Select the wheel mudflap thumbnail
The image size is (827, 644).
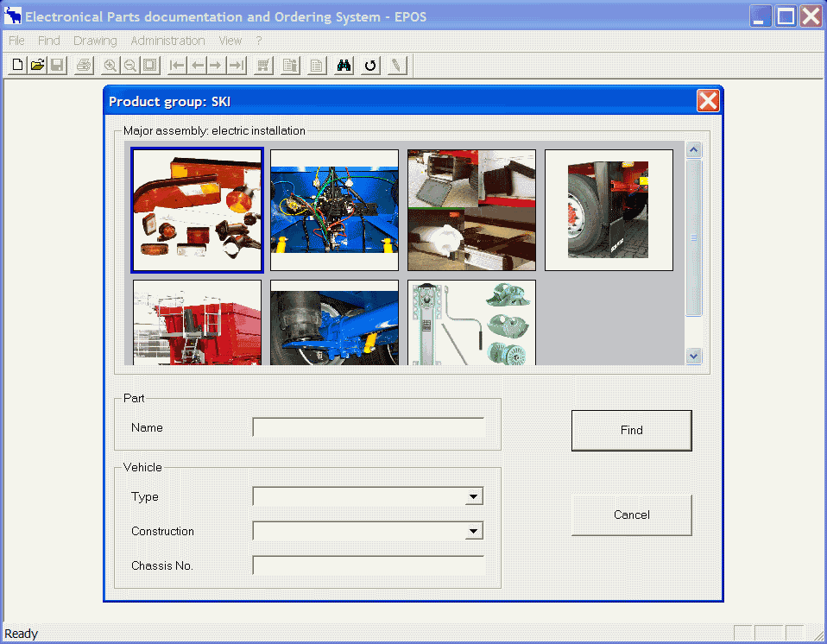pyautogui.click(x=609, y=210)
